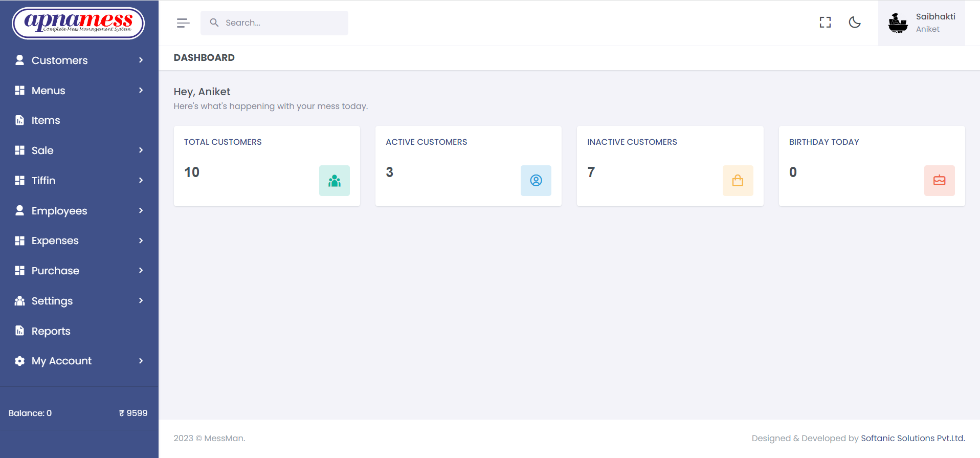The width and height of the screenshot is (980, 458).
Task: Expand the Customers submenu chevron
Action: 141,60
